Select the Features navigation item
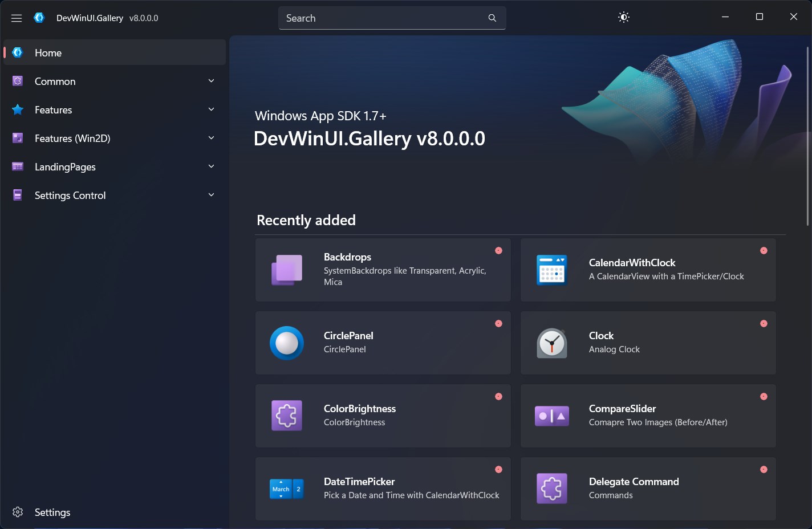 point(115,109)
